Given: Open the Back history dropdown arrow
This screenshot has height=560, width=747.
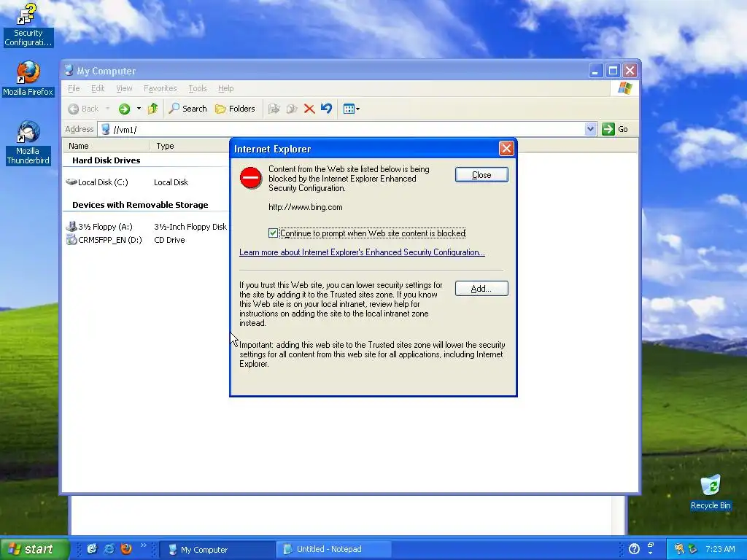Looking at the screenshot, I should [x=108, y=109].
